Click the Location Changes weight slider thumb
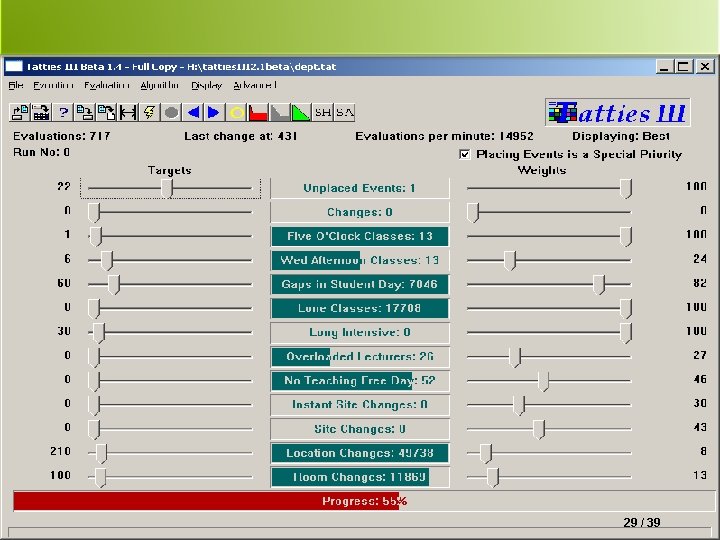This screenshot has height=540, width=720. tap(486, 454)
